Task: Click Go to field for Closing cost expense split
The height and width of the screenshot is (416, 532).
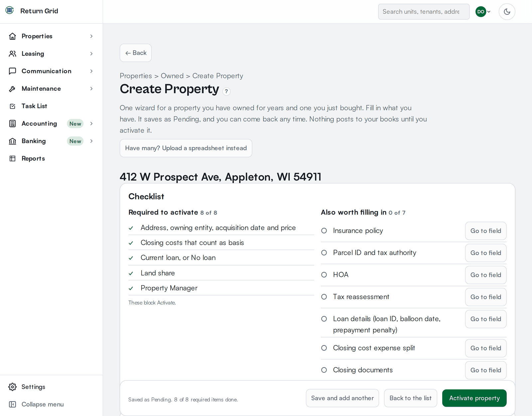Action: click(486, 348)
